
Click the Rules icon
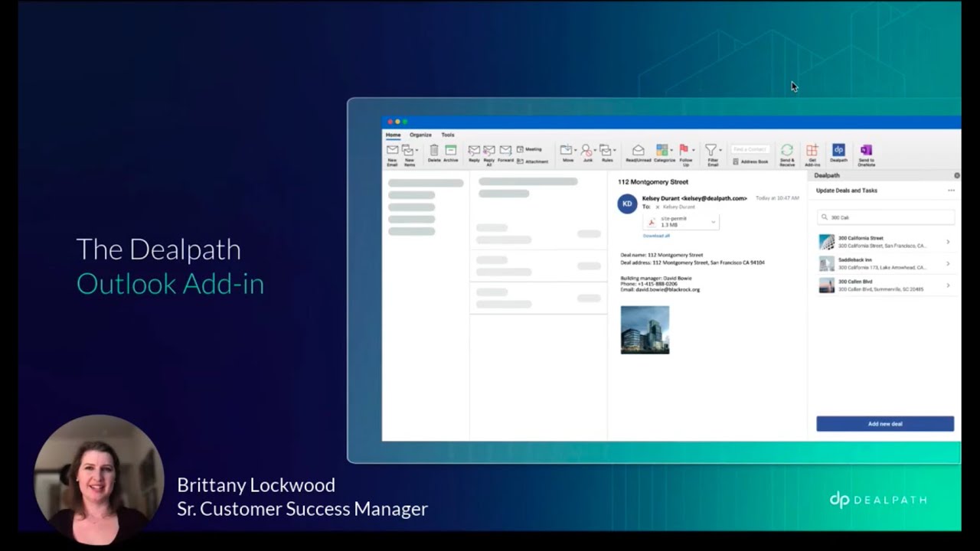point(605,150)
